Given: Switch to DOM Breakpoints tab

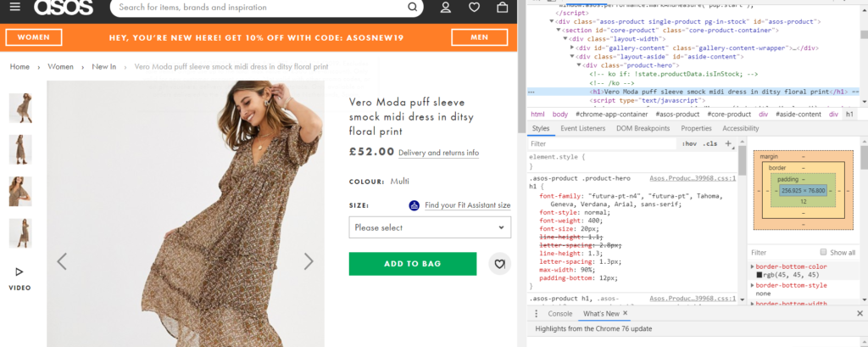Looking at the screenshot, I should pos(643,128).
